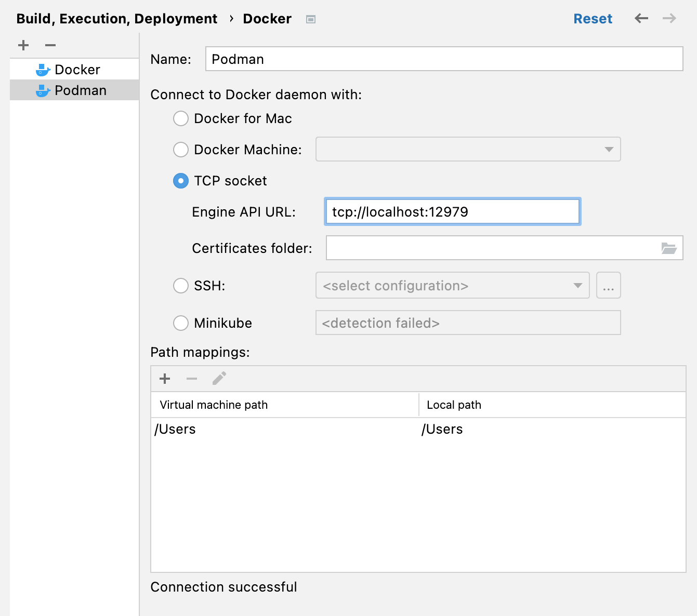The image size is (697, 616).
Task: Open the Docker Machine dropdown
Action: 468,149
